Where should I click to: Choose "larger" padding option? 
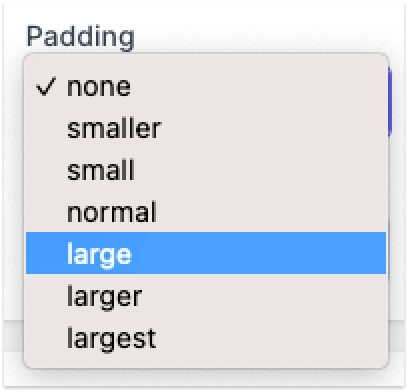click(x=206, y=295)
